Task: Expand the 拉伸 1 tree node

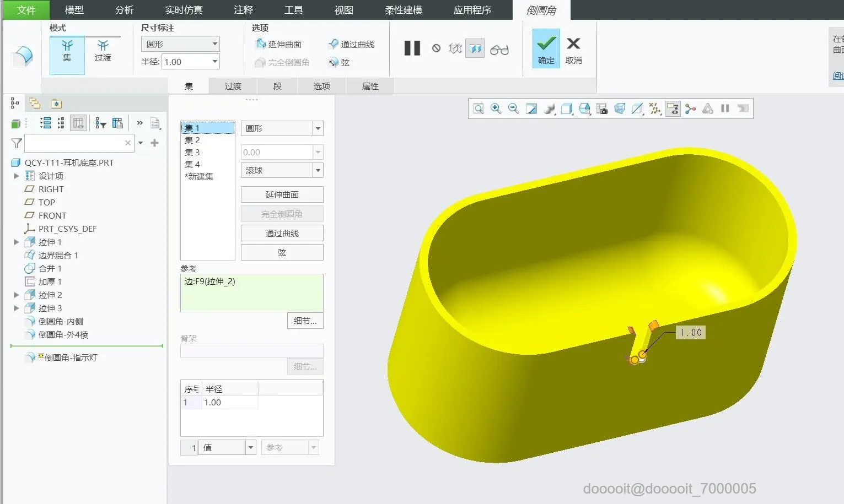Action: pos(17,242)
